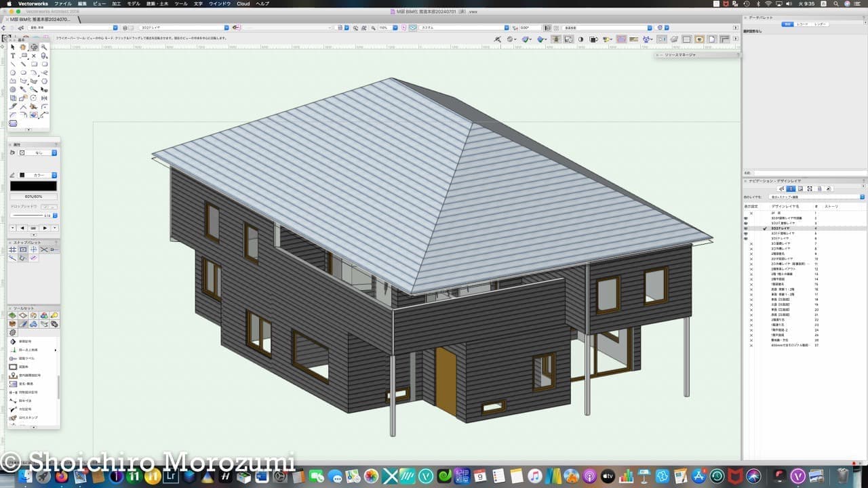This screenshot has width=868, height=488.
Task: Switch to レコード tab in Data palette
Action: point(803,24)
